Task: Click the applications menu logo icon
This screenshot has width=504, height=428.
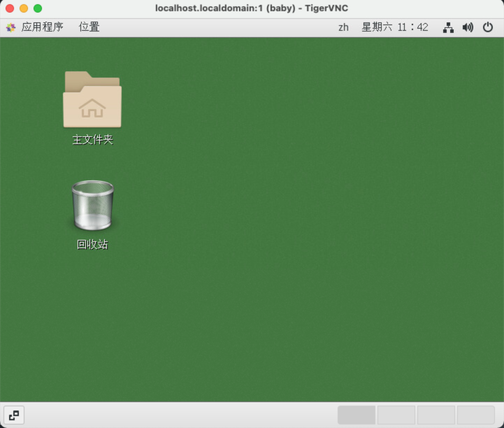Action: (11, 27)
